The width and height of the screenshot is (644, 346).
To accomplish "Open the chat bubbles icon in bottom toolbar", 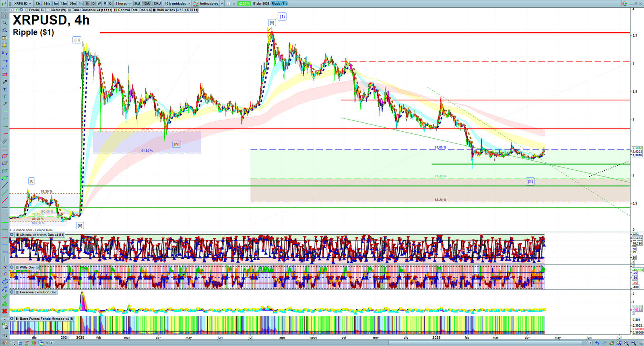I will [20, 343].
